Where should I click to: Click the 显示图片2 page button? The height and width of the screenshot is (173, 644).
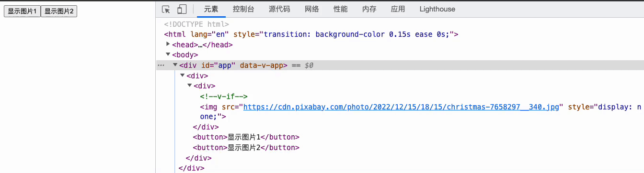click(59, 11)
